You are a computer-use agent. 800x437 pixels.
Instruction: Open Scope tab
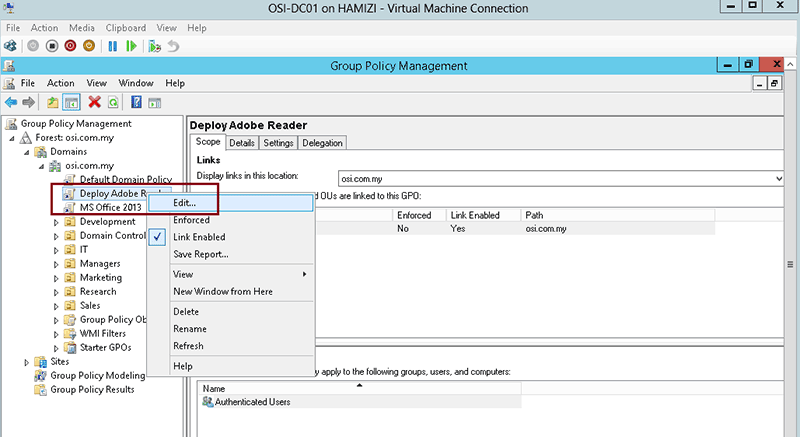[208, 142]
